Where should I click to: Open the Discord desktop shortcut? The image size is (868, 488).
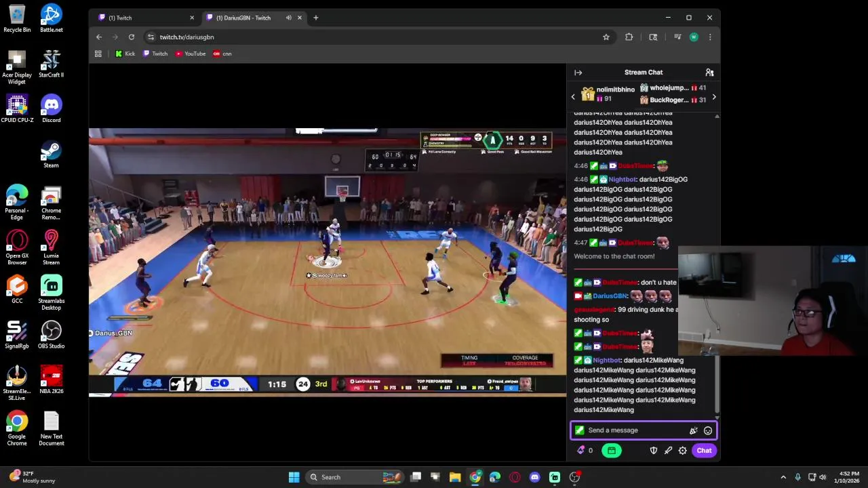[52, 108]
